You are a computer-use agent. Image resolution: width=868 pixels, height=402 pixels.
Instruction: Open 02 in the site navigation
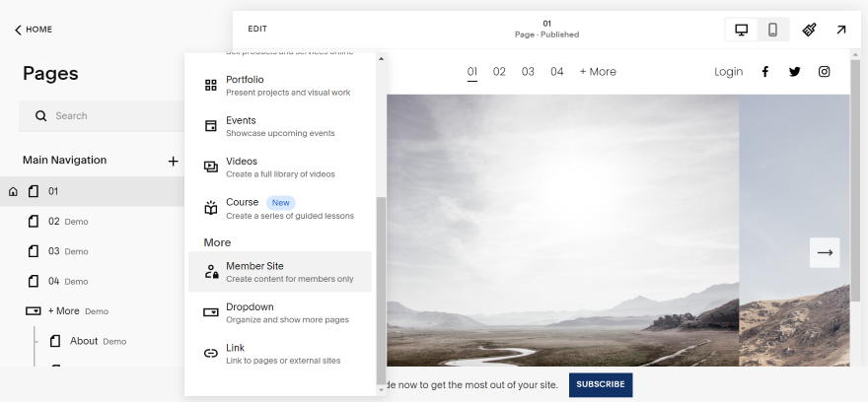(x=499, y=71)
